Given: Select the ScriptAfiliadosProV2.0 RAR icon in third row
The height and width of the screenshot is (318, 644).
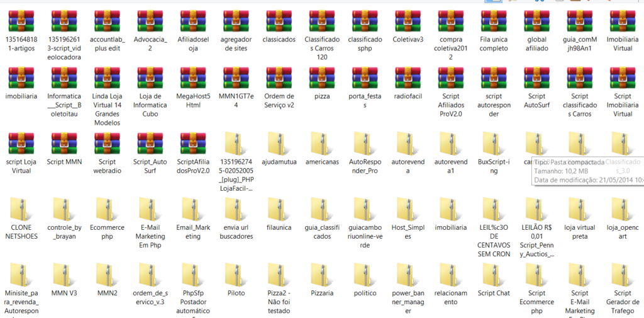Looking at the screenshot, I should pyautogui.click(x=193, y=143).
